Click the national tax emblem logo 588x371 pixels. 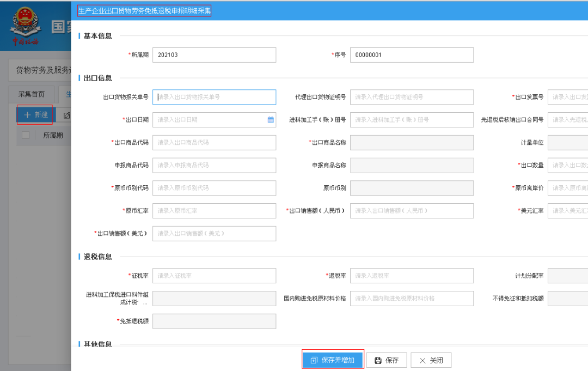[26, 23]
